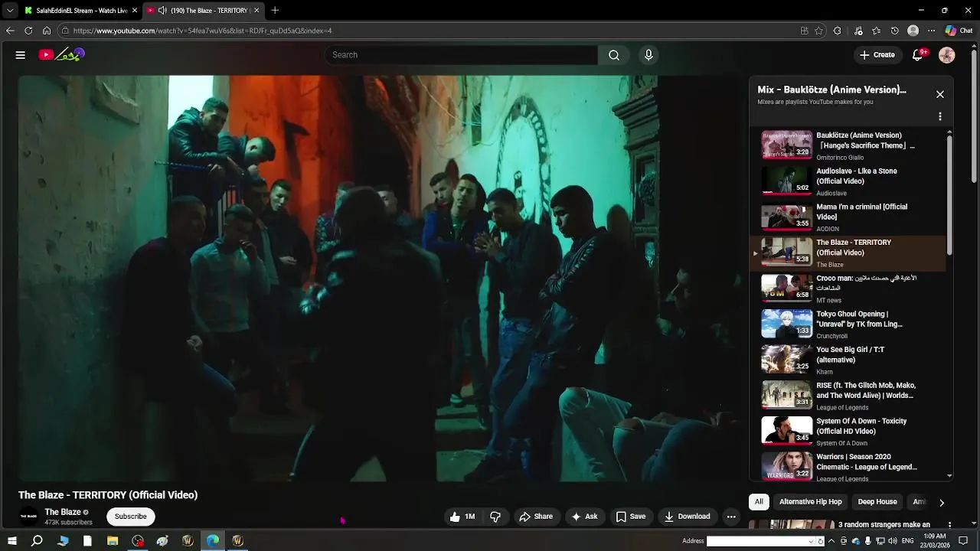The width and height of the screenshot is (980, 551).
Task: Save video to a playlist
Action: (631, 517)
